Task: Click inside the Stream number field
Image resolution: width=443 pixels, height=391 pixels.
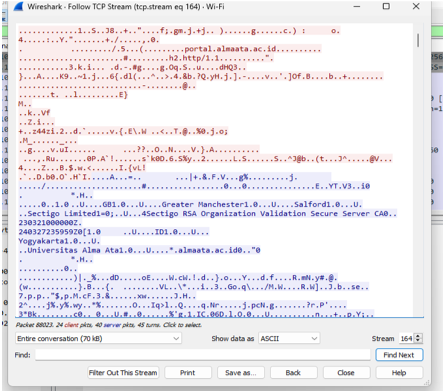Action: click(x=407, y=338)
